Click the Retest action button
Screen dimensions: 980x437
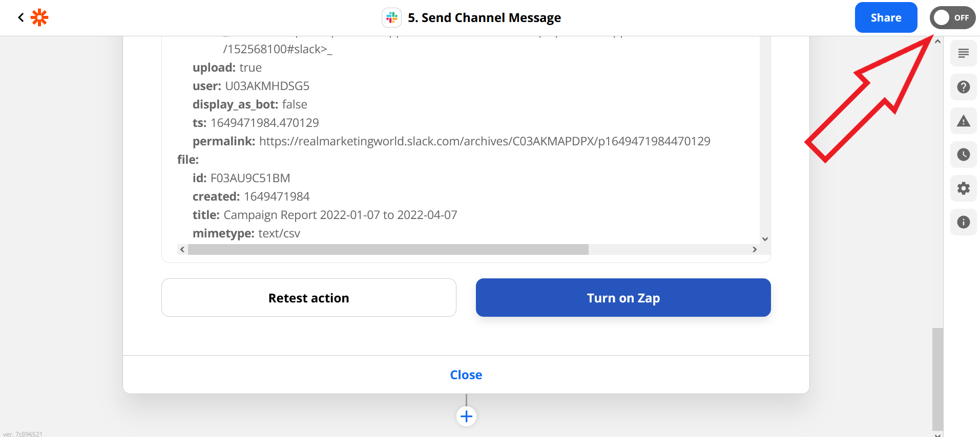point(308,298)
